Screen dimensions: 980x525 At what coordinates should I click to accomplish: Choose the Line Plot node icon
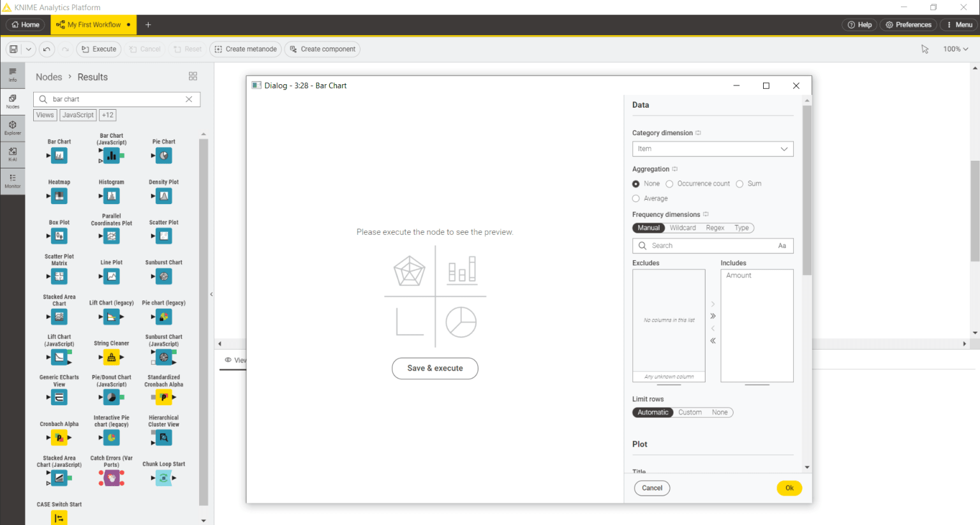tap(112, 276)
